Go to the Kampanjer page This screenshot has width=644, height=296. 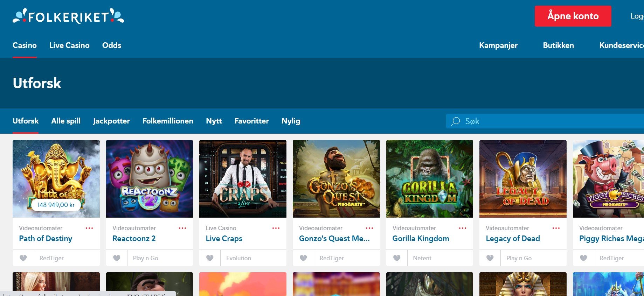(x=498, y=45)
